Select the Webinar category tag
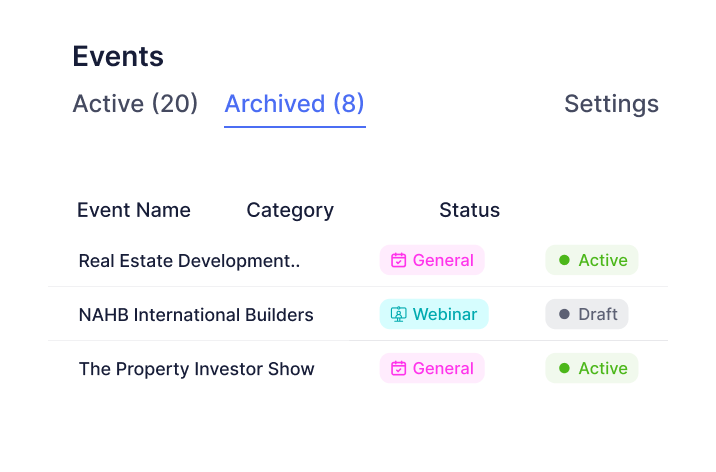Image resolution: width=716 pixels, height=472 pixels. (x=433, y=315)
